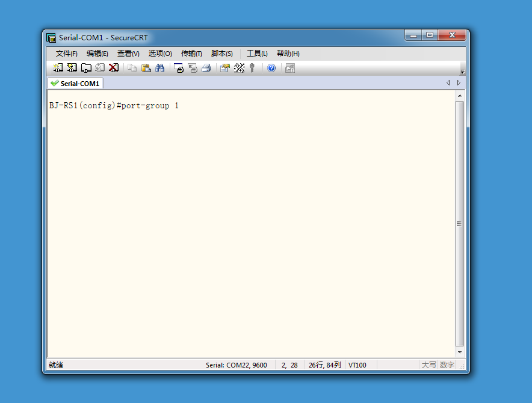
Task: Expand toolbar overflow arrow at right end
Action: pos(462,72)
